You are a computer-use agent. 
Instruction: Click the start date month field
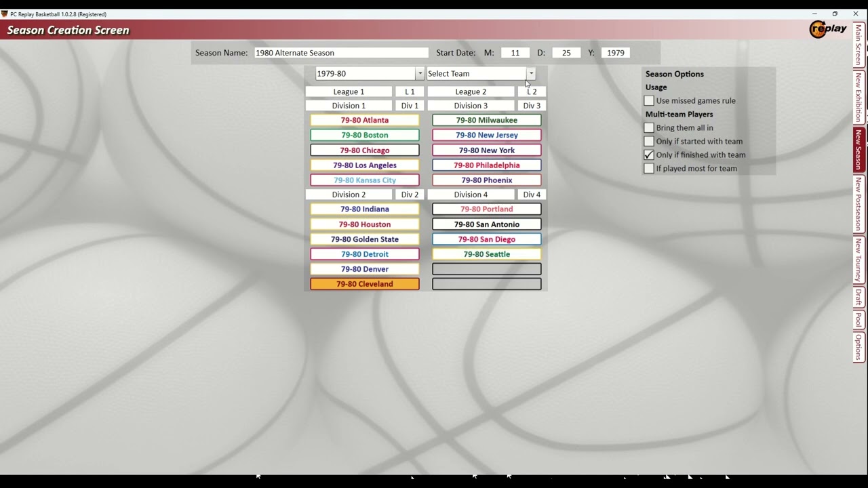pos(515,52)
